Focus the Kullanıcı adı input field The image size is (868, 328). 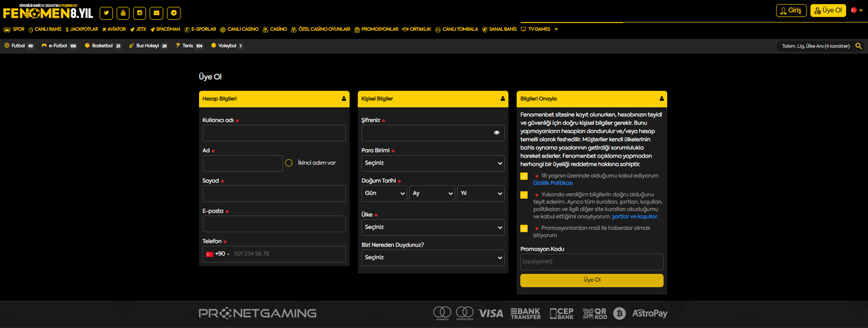(274, 133)
